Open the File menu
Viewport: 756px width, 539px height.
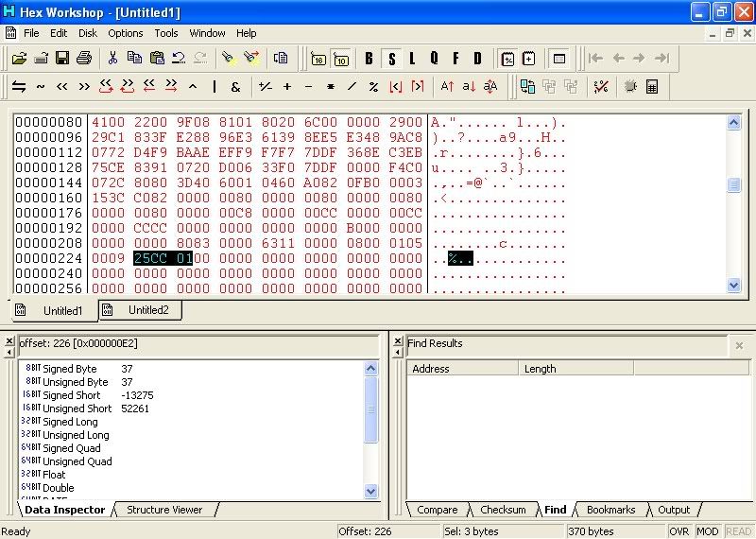tap(31, 33)
